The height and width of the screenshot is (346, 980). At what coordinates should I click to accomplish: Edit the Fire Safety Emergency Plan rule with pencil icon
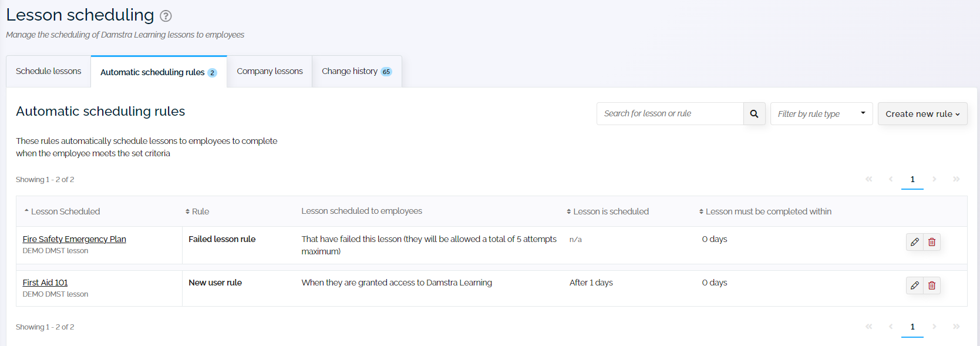pyautogui.click(x=914, y=241)
